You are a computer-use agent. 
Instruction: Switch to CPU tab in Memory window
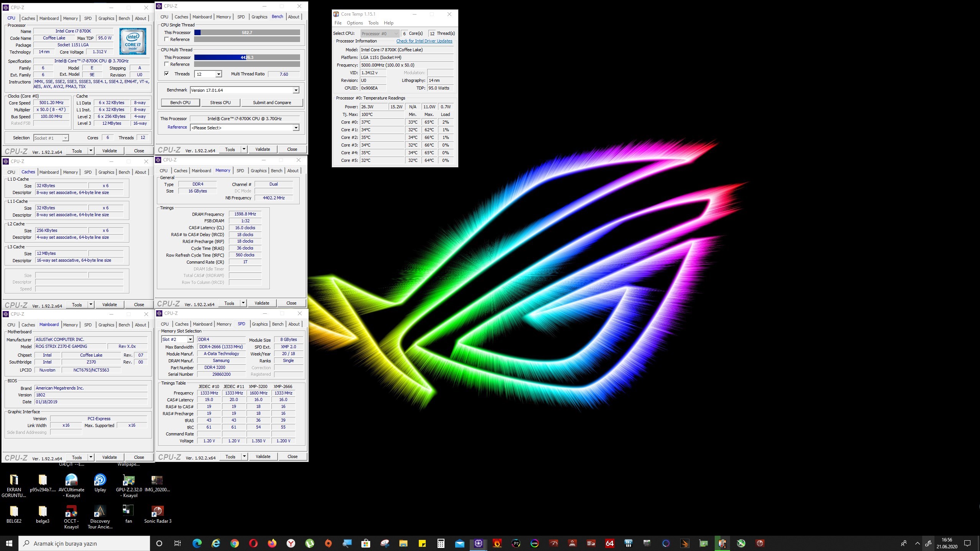click(x=163, y=171)
